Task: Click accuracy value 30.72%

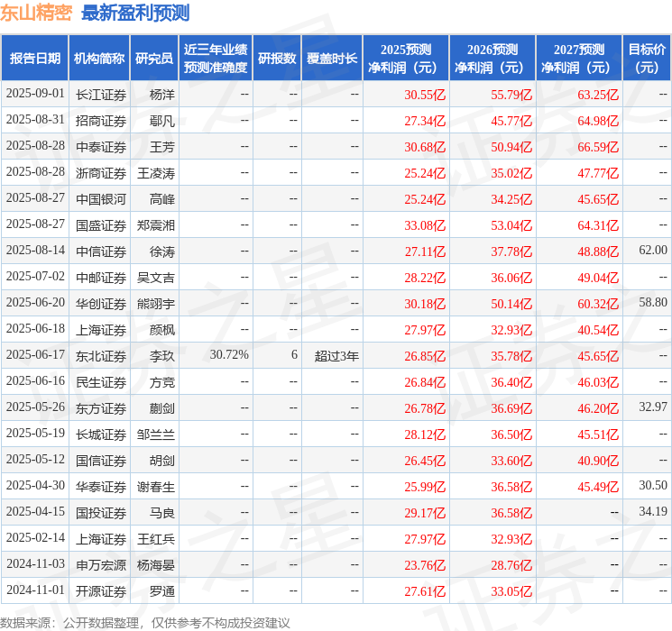Action: (229, 354)
